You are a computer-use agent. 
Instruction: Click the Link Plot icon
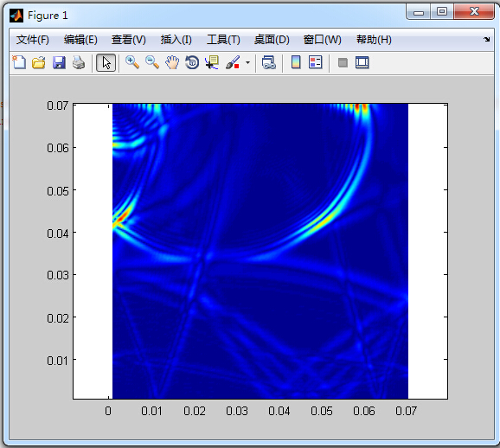point(269,62)
